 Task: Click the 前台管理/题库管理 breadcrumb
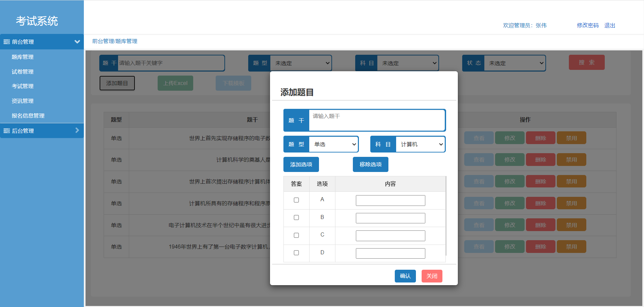tap(115, 41)
